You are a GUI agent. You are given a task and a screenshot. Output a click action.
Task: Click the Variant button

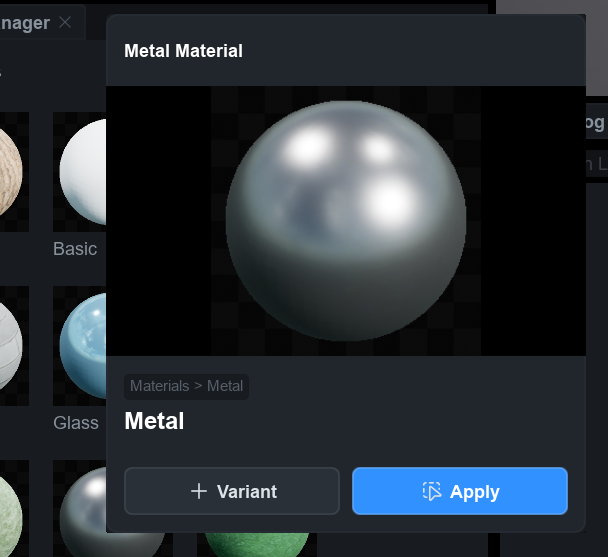[232, 491]
